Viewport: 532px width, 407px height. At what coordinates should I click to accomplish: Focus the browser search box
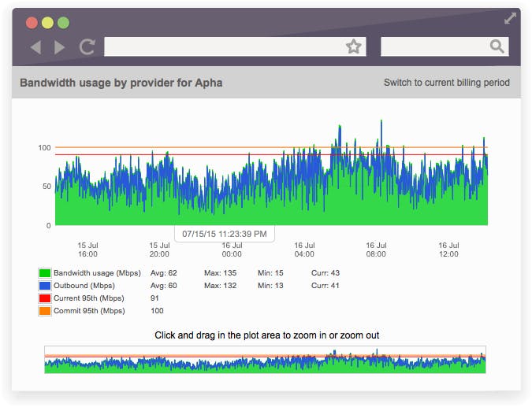coord(433,47)
